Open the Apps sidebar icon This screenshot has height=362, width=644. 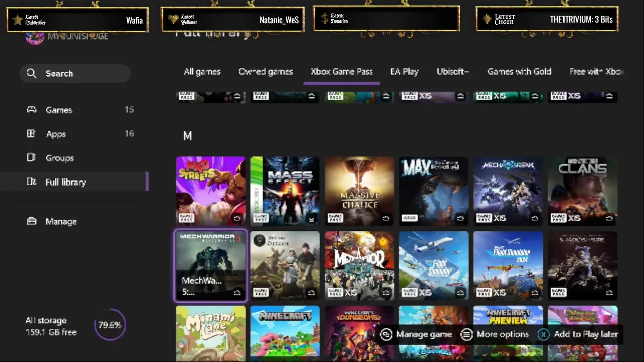click(31, 134)
